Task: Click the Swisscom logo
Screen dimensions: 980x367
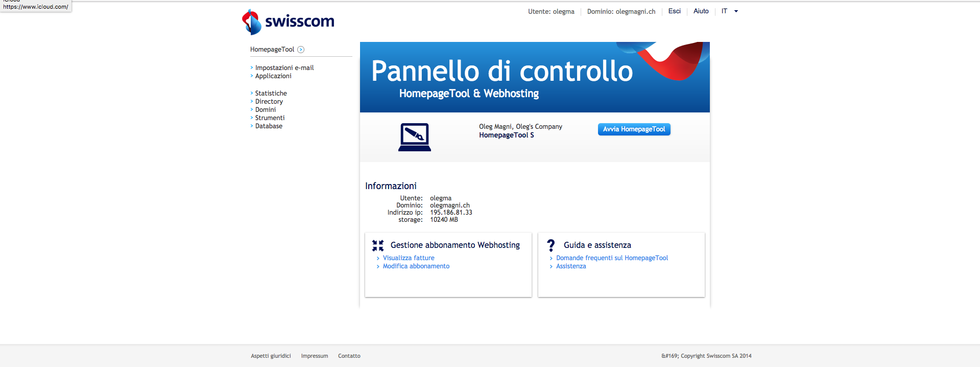Action: click(288, 22)
